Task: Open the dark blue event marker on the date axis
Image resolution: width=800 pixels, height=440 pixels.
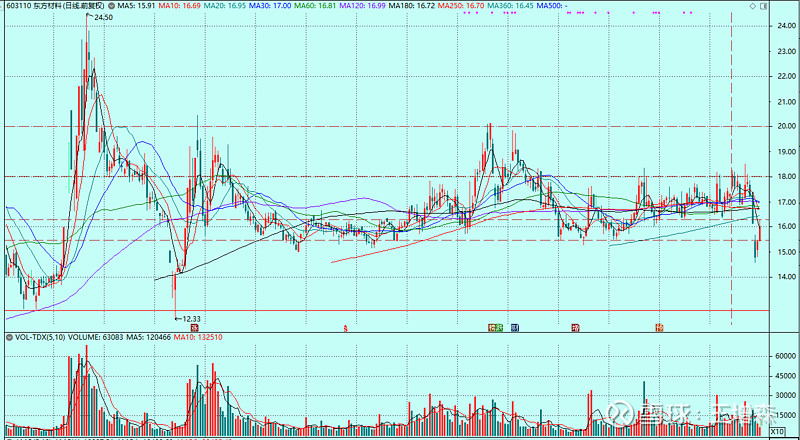Action: pyautogui.click(x=515, y=327)
